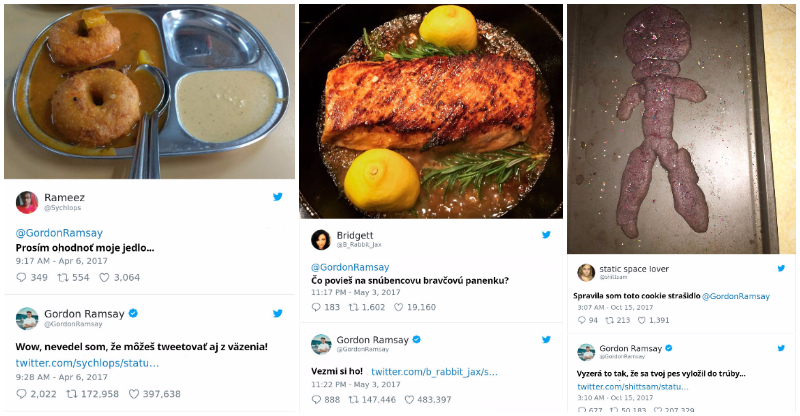
Task: Click the Twitter bird icon on Rameez's tweet
Action: coord(278,197)
